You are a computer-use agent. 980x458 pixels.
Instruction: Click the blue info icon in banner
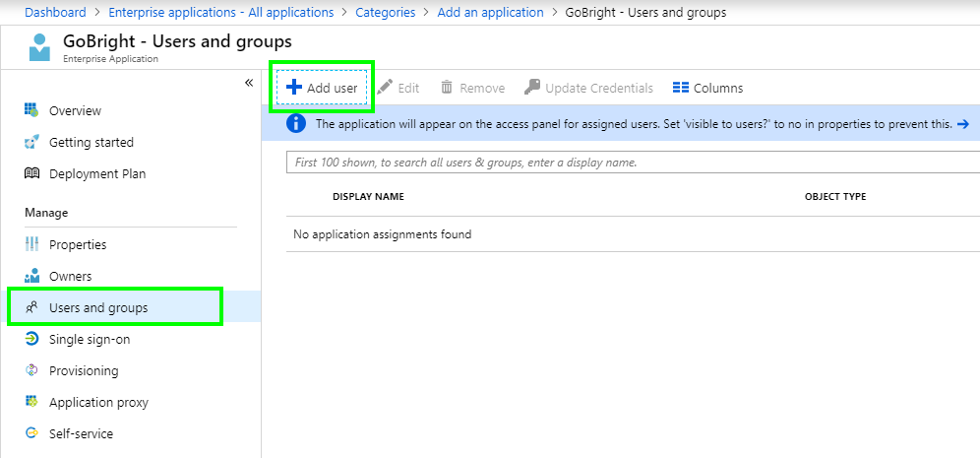[295, 124]
